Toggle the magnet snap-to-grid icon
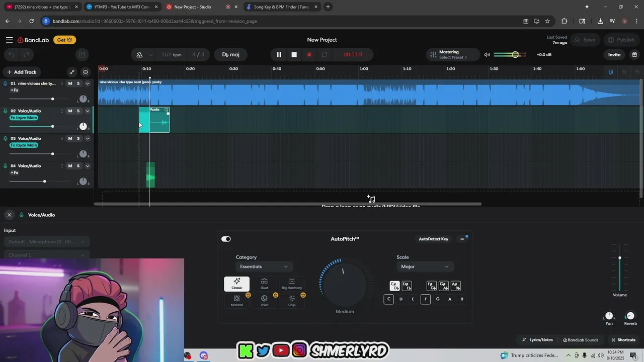This screenshot has width=644, height=362. click(611, 72)
